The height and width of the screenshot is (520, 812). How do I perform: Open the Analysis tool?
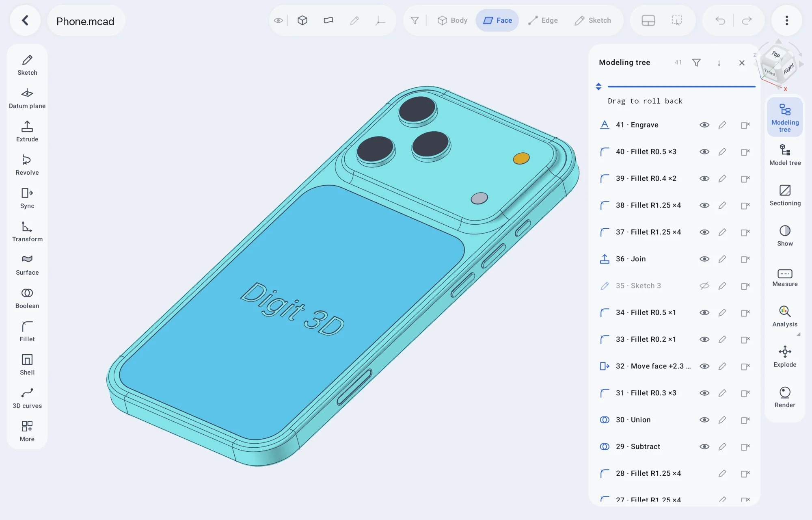coord(785,316)
